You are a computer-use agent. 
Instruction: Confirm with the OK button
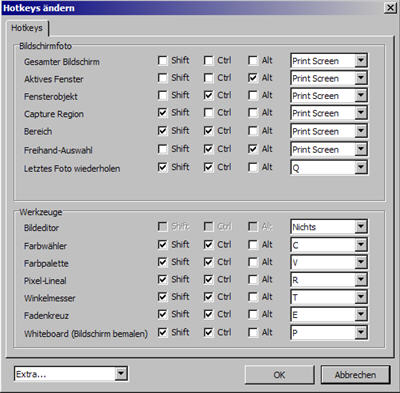click(279, 375)
